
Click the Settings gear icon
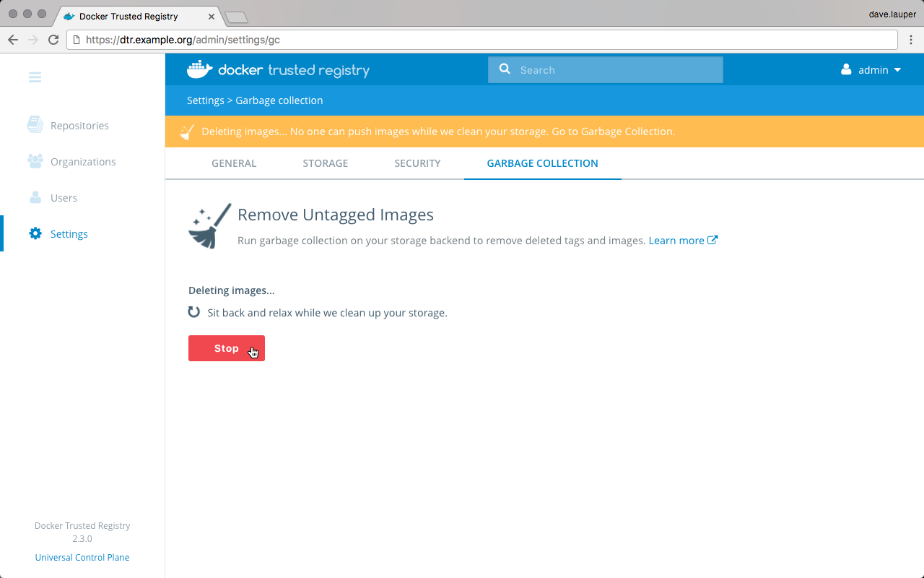(35, 233)
